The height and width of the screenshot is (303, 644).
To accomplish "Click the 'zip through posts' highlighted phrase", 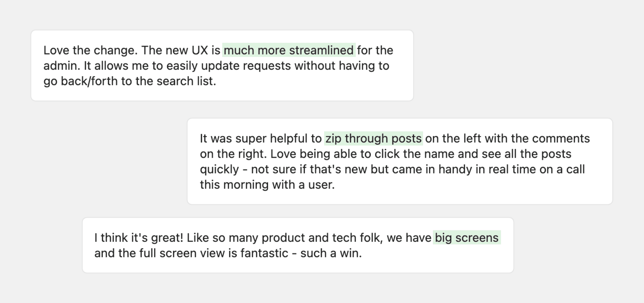I will [374, 138].
